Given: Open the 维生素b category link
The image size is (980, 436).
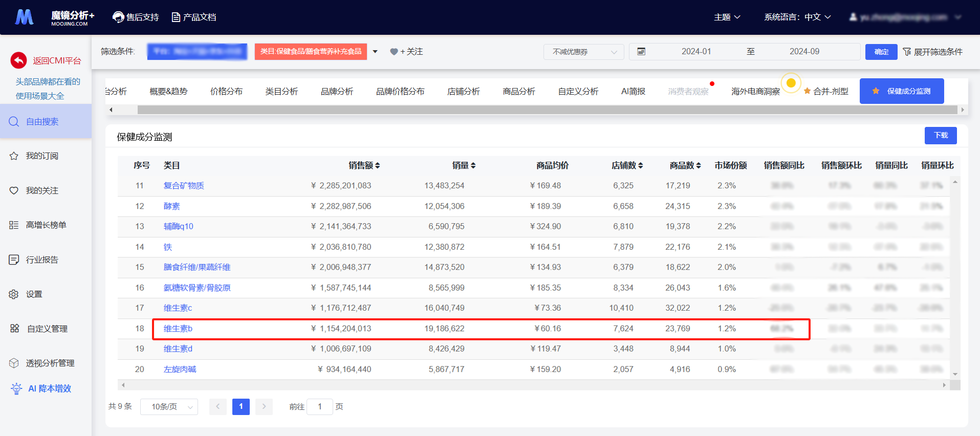Looking at the screenshot, I should [178, 329].
